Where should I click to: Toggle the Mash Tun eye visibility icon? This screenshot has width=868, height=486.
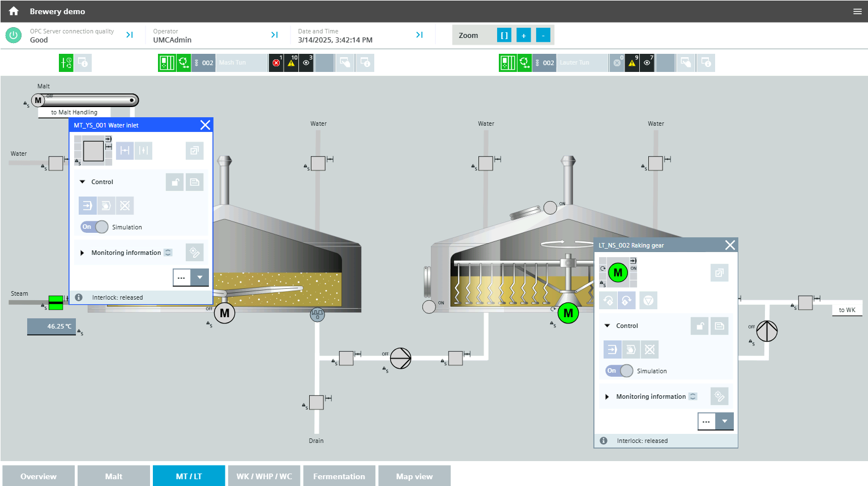(x=306, y=63)
